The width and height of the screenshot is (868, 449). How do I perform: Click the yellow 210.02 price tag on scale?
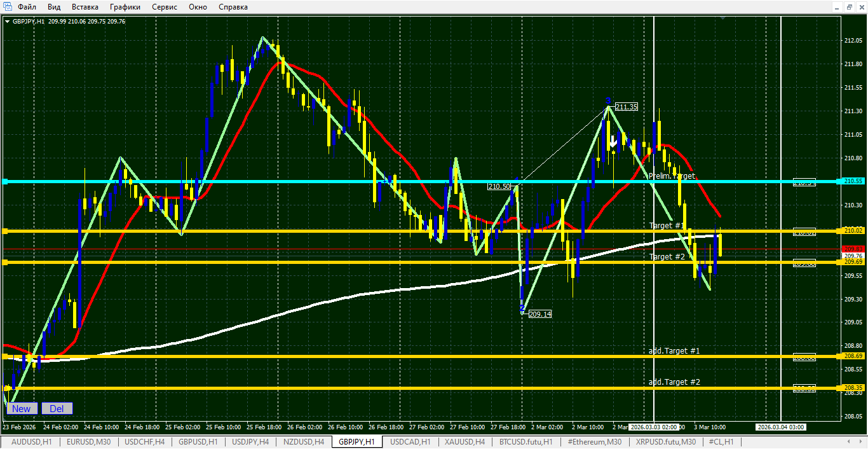point(853,231)
